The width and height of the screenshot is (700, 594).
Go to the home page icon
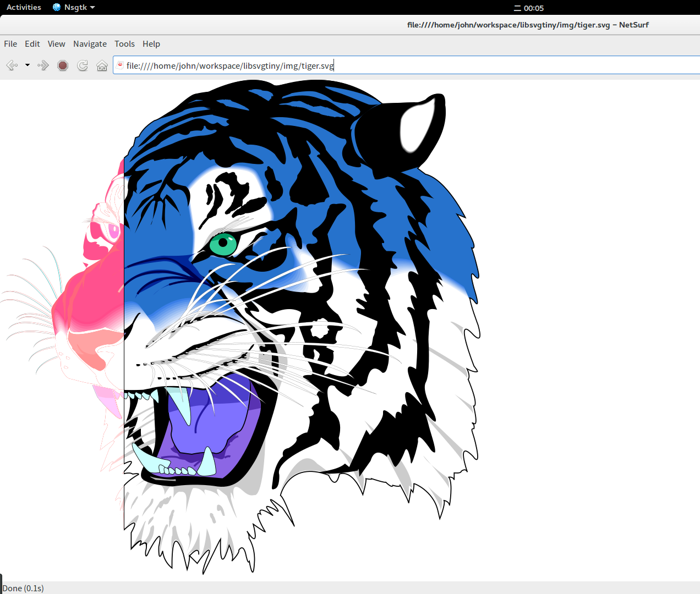(x=102, y=66)
